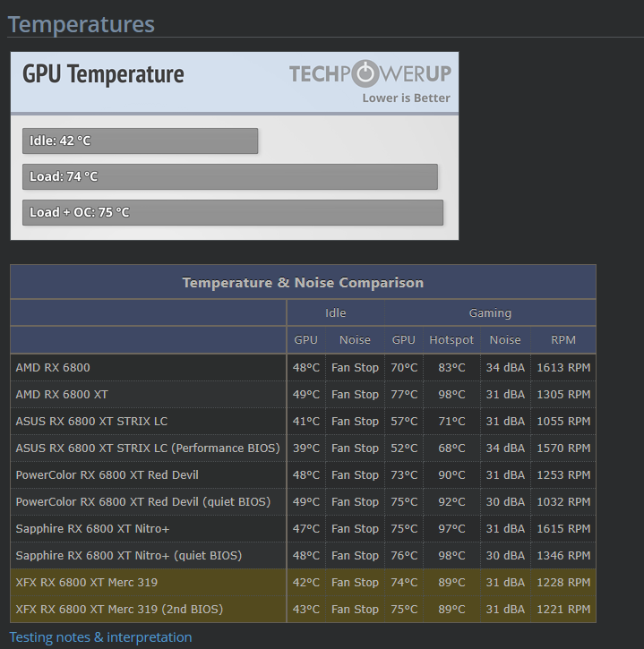Select ASUS RX 6800 XT STRIX LC (Performance BIOS)
The height and width of the screenshot is (649, 644).
(x=148, y=448)
